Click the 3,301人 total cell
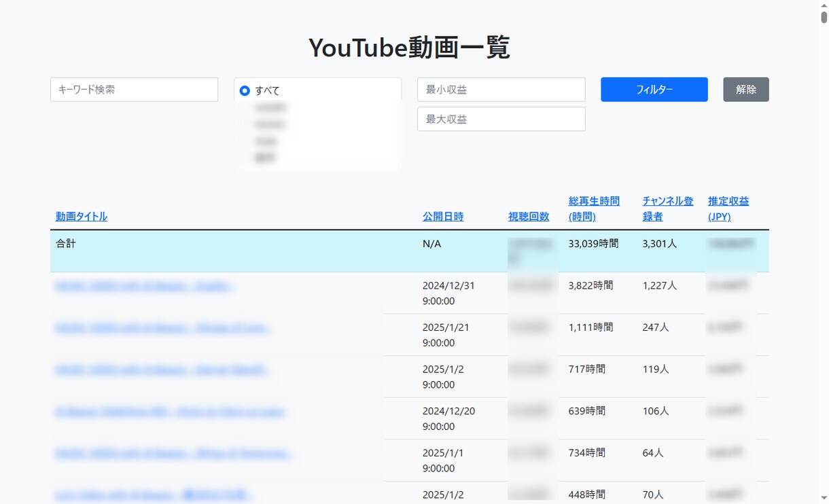 659,243
